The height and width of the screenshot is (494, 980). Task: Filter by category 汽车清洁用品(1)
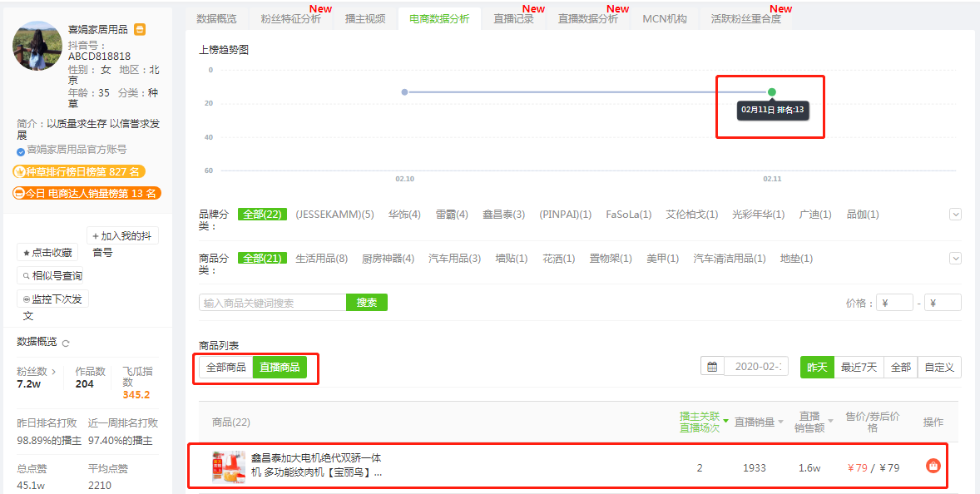click(x=730, y=258)
